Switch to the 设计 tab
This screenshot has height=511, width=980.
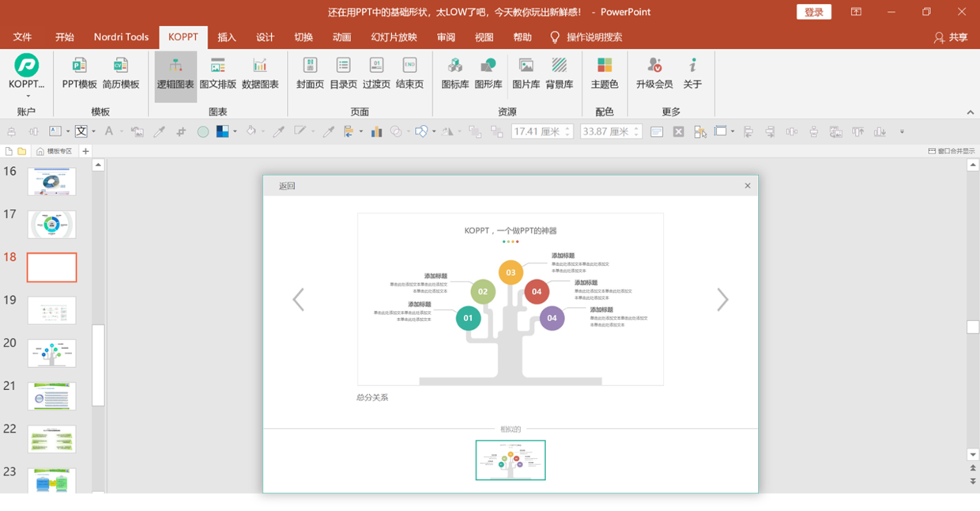tap(266, 37)
